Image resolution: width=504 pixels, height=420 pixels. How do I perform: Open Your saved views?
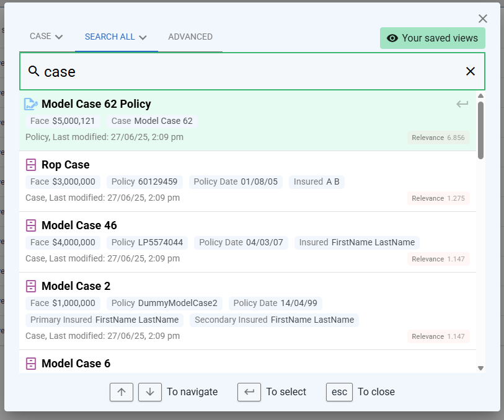click(433, 38)
